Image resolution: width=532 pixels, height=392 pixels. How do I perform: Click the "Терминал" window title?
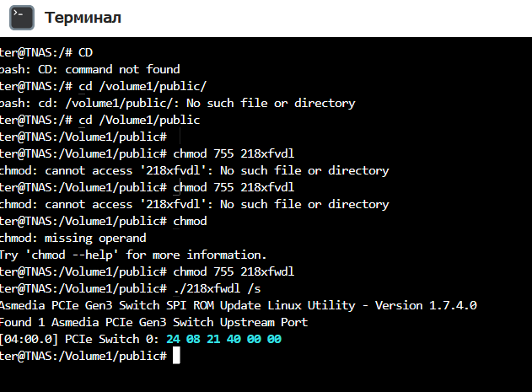pos(83,18)
